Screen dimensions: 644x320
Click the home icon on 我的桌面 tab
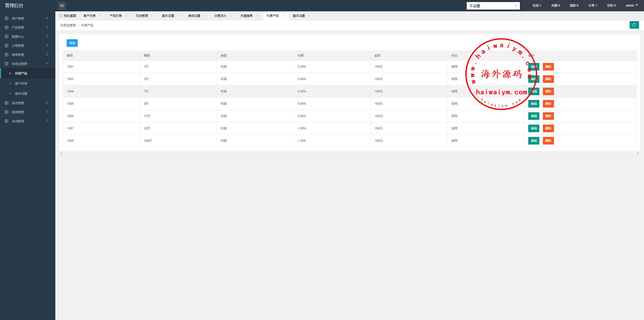tap(61, 16)
